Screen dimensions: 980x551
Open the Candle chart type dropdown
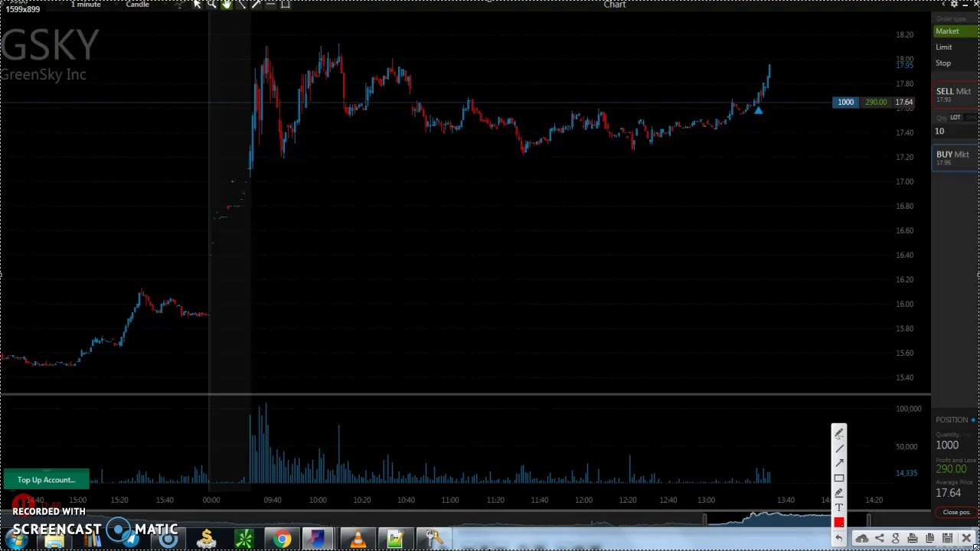pos(138,5)
